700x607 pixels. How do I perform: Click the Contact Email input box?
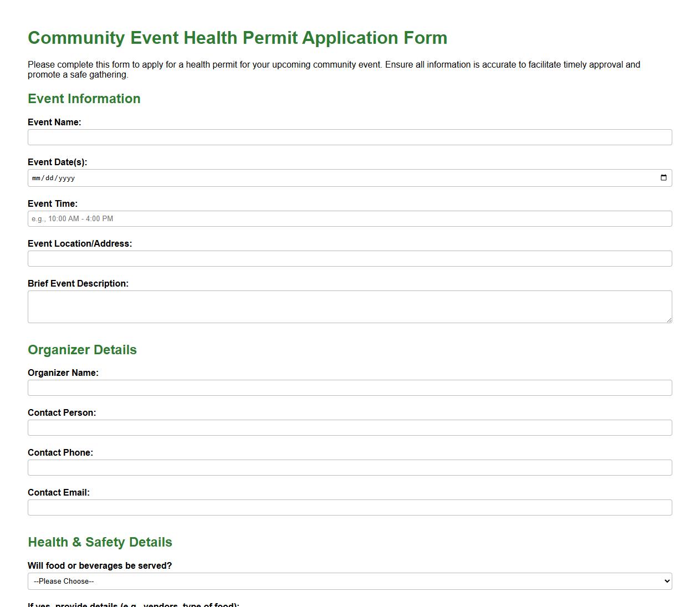point(349,507)
